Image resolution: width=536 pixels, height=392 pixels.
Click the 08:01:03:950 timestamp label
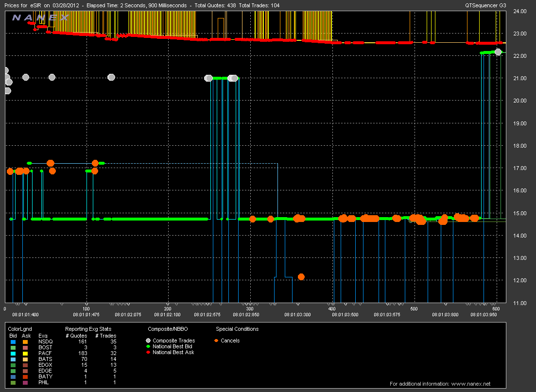484,314
